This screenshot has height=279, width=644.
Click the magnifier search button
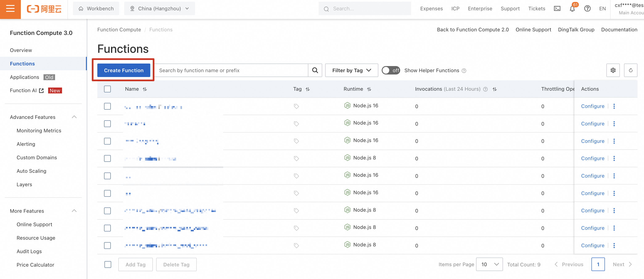(x=315, y=70)
